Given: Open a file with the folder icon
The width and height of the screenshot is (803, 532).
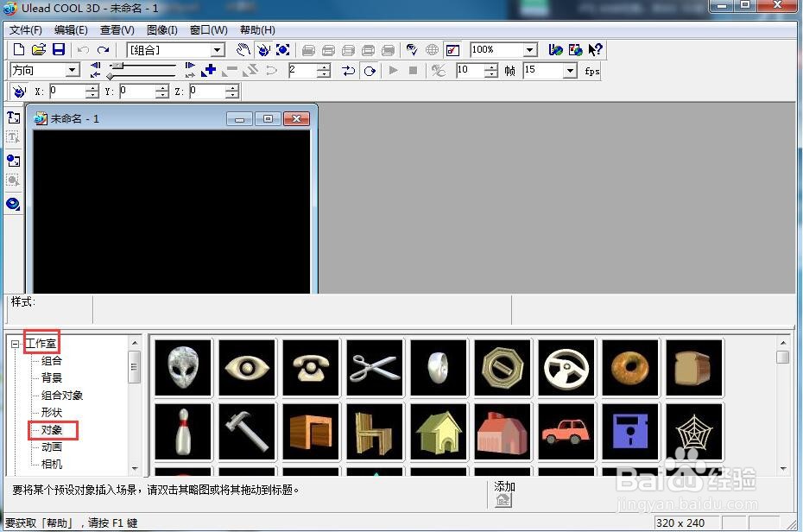Looking at the screenshot, I should [39, 50].
